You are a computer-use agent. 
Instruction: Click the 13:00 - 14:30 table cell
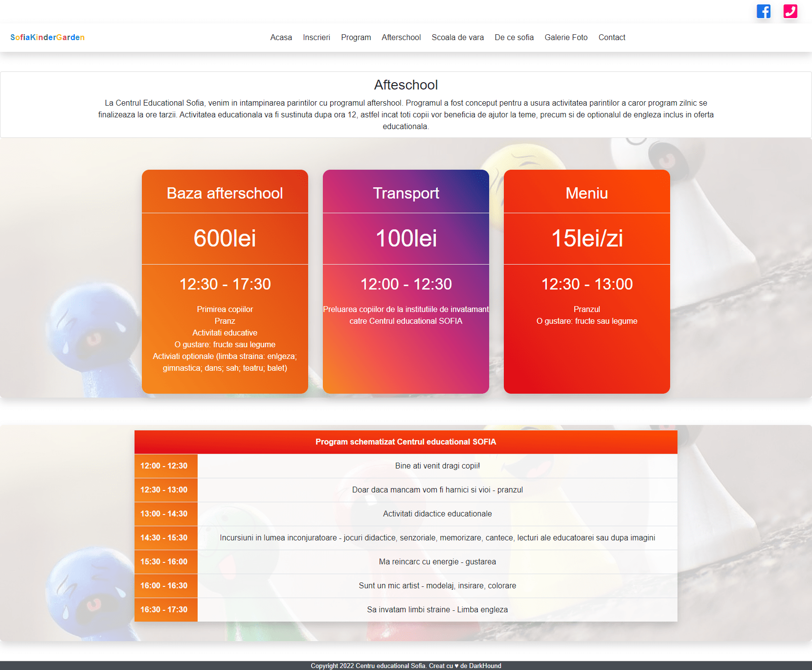pos(166,514)
